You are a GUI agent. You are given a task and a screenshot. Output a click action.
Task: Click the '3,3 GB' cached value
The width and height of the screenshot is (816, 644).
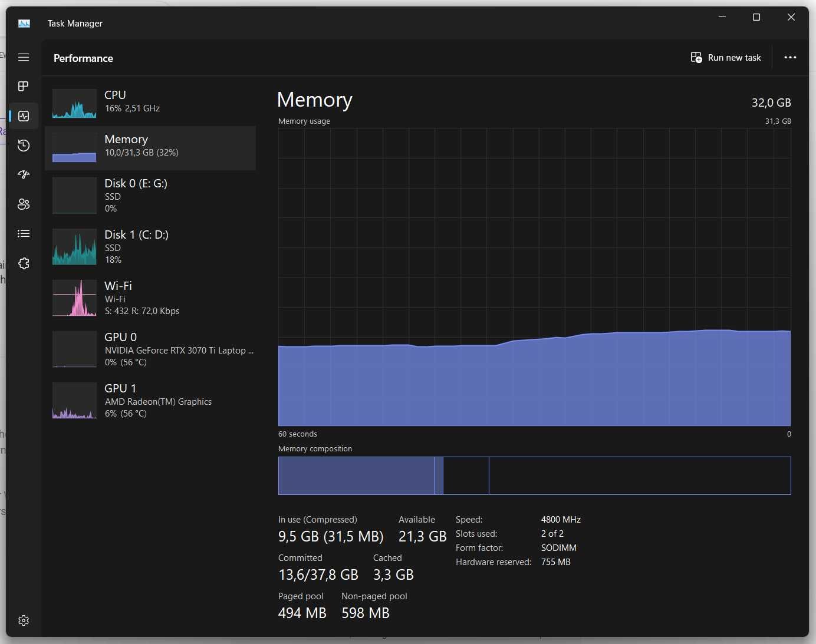tap(393, 574)
